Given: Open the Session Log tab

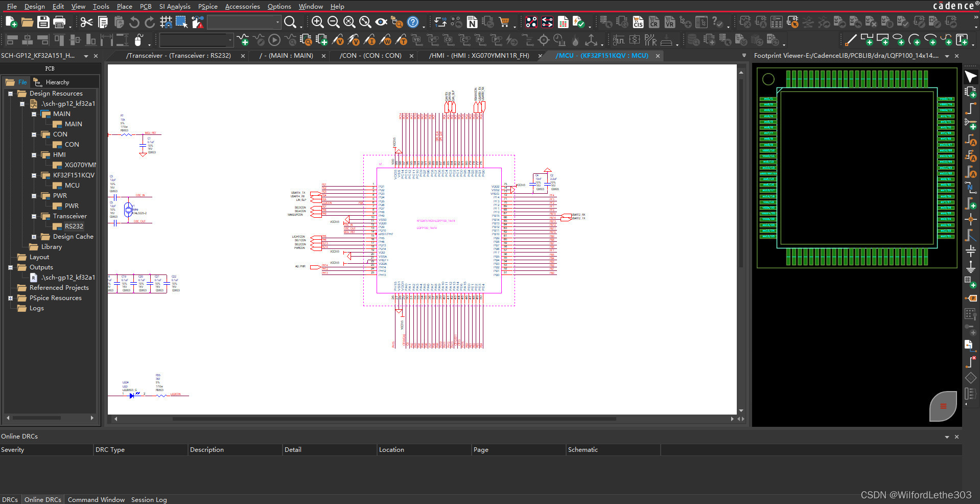Looking at the screenshot, I should [149, 499].
